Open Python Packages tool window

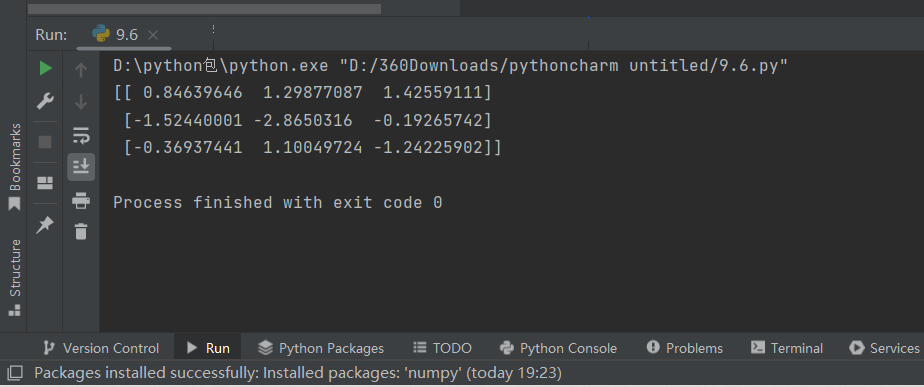[x=321, y=348]
